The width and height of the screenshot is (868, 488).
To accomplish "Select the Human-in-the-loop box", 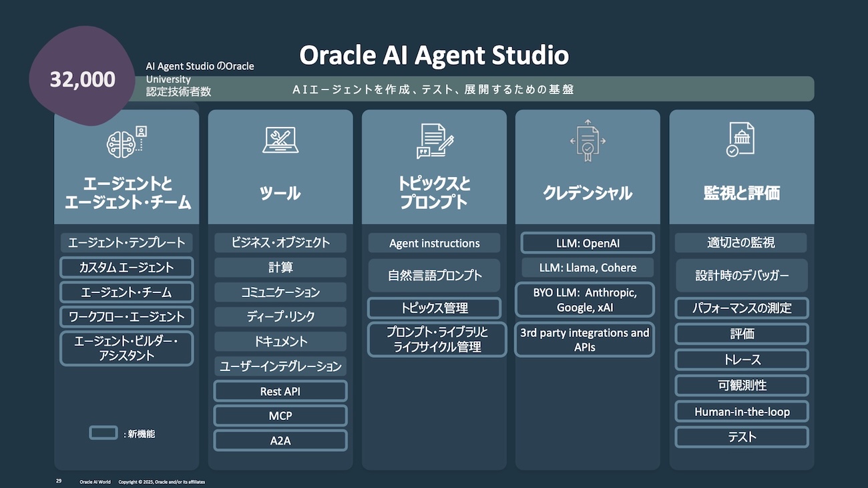I will (742, 411).
